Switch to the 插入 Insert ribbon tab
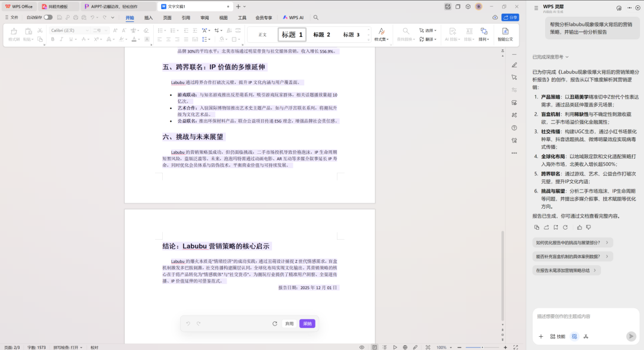Image resolution: width=644 pixels, height=350 pixels. pos(147,18)
